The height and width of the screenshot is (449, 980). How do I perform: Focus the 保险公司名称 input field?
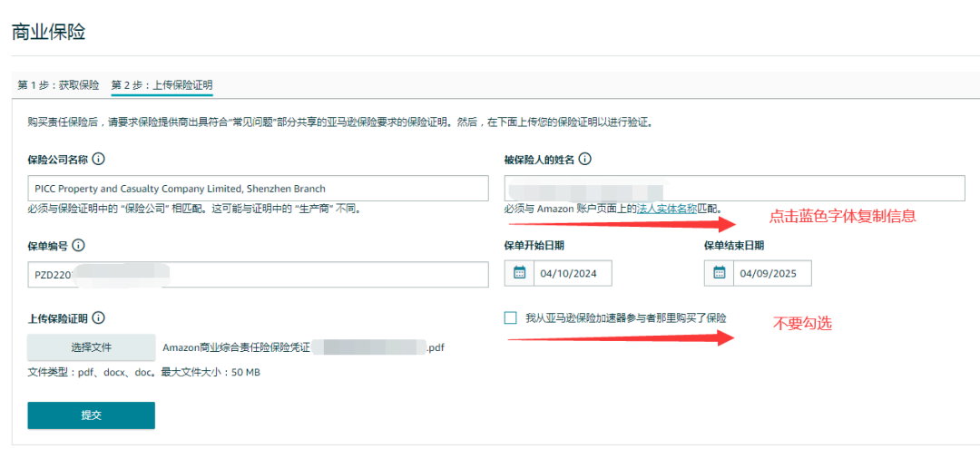coord(258,189)
